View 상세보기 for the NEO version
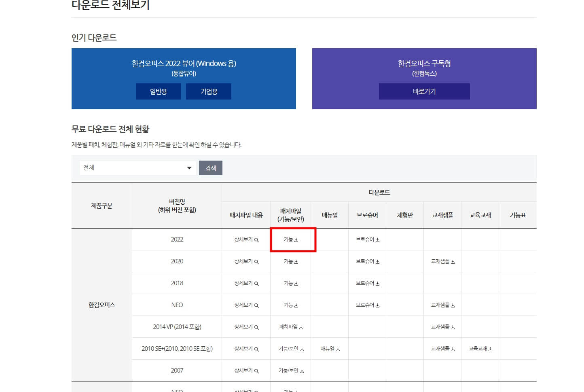This screenshot has width=584, height=392. pyautogui.click(x=246, y=305)
